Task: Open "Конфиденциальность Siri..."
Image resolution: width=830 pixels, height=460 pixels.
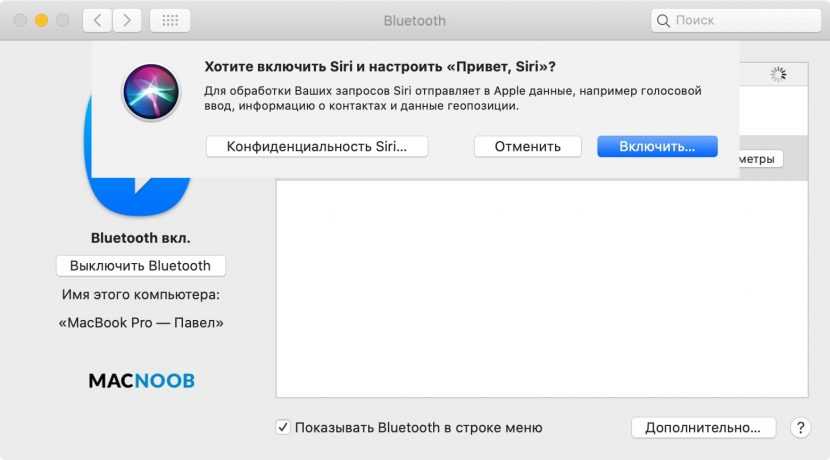Action: click(x=317, y=146)
